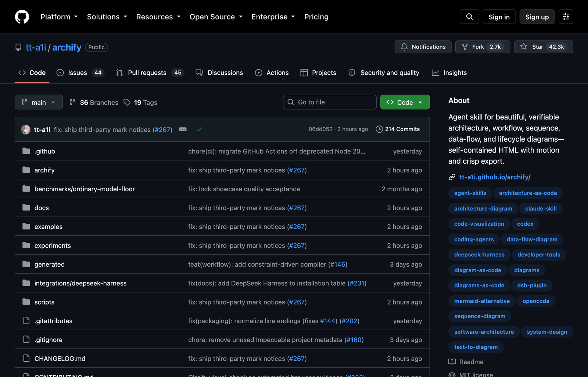Image resolution: width=588 pixels, height=377 pixels.
Task: Click the Star icon on repository
Action: click(524, 47)
